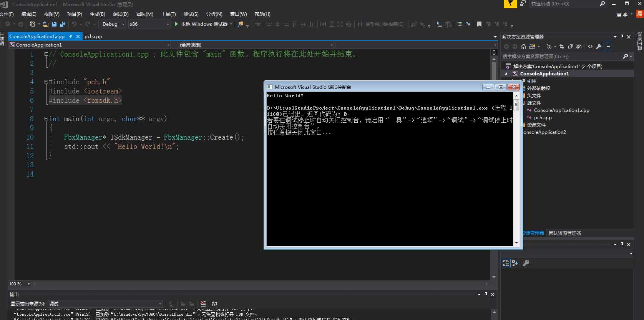Click the Collapse All icon in Solution Explorer
The height and width of the screenshot is (320, 644).
point(570,47)
